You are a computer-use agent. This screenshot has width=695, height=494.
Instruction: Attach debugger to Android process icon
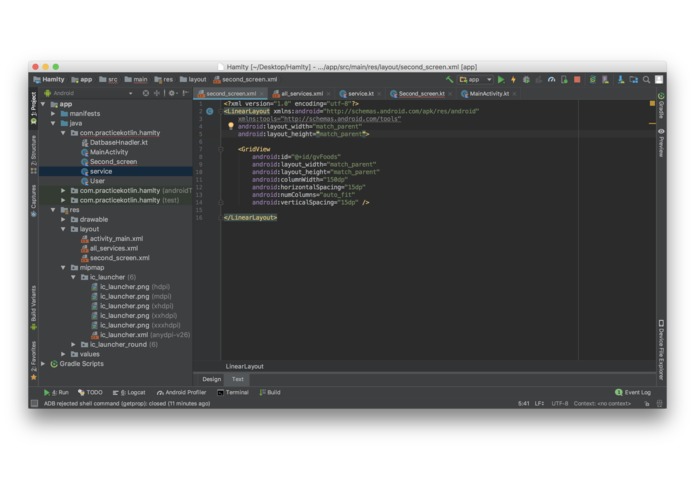click(564, 79)
